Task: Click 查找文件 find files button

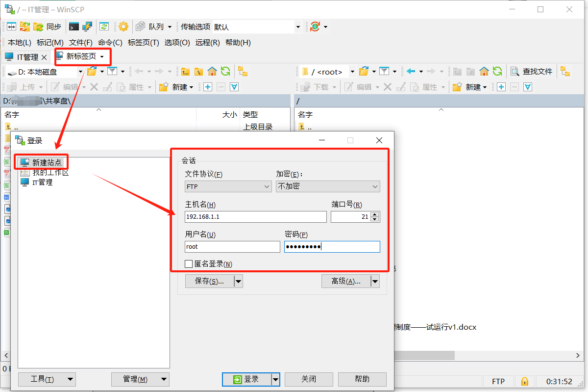Action: pyautogui.click(x=532, y=72)
